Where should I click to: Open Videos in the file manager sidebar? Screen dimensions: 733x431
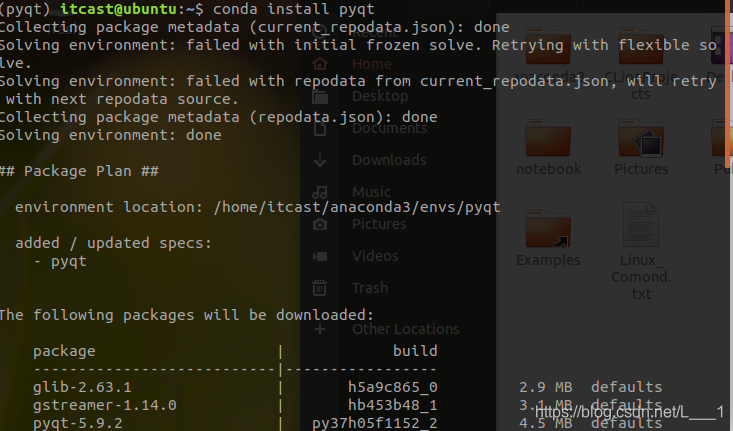tap(375, 256)
